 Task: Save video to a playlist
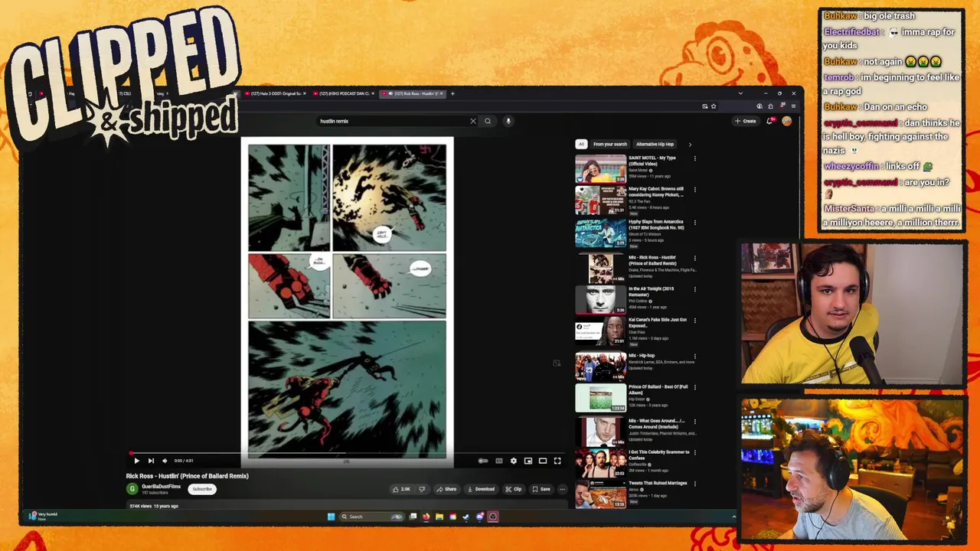(541, 489)
